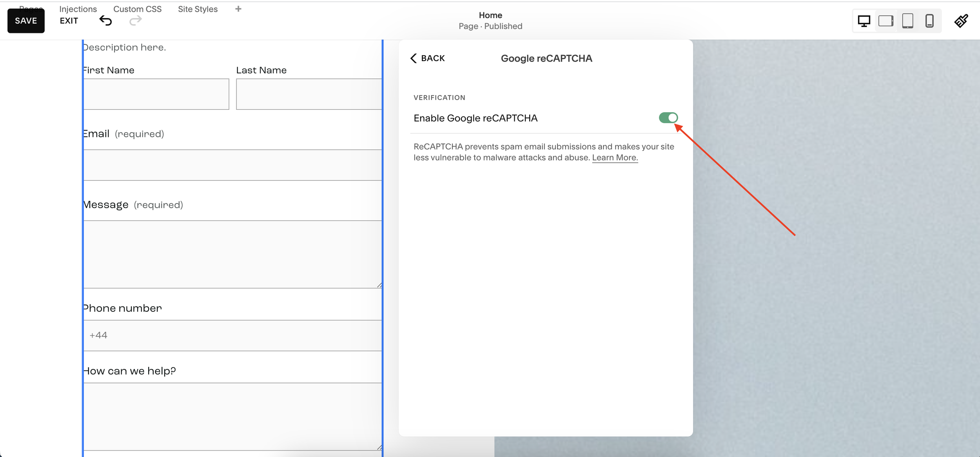The height and width of the screenshot is (457, 980).
Task: Click into the First Name field
Action: [x=156, y=94]
